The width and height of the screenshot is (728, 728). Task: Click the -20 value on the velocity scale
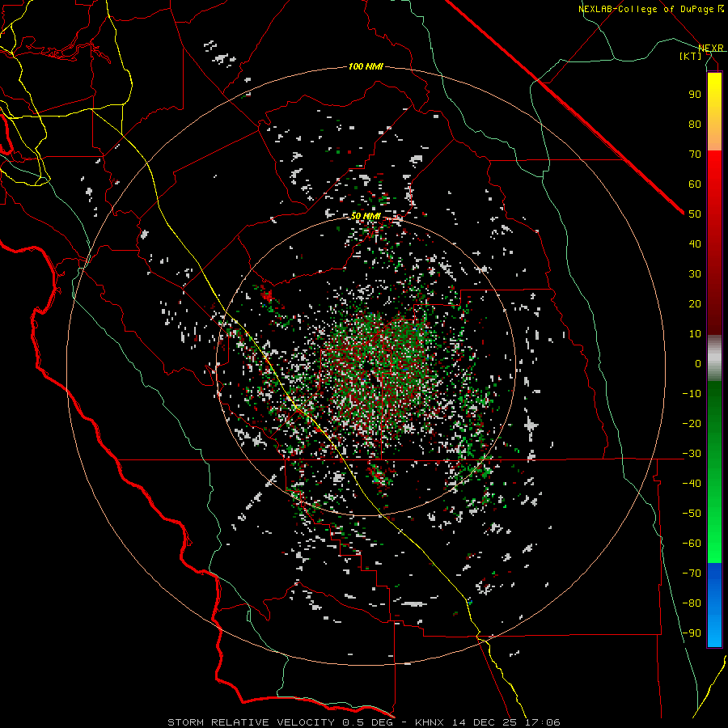pyautogui.click(x=692, y=423)
